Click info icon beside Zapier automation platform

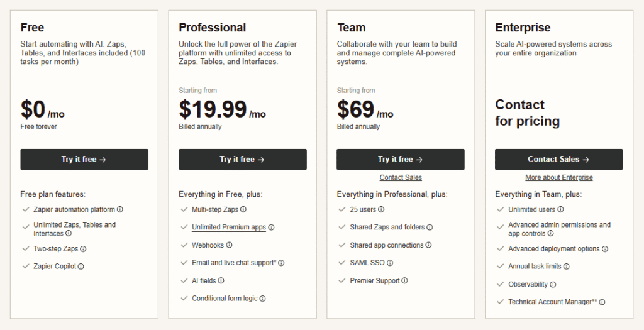pyautogui.click(x=120, y=210)
